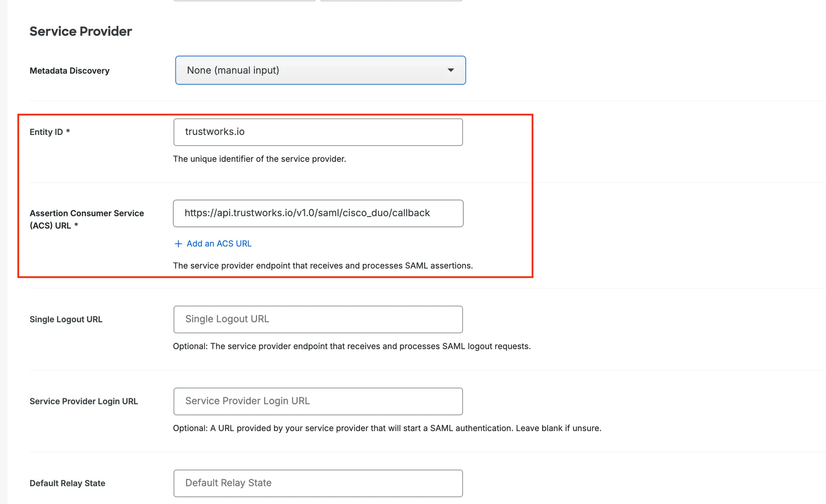Click the Default Relay State label
This screenshot has width=826, height=504.
tap(67, 483)
